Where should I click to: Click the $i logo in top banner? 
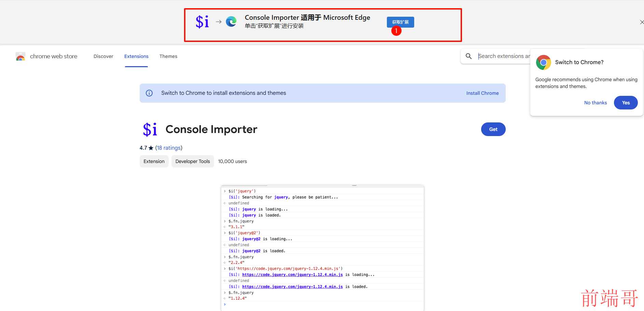tap(202, 22)
